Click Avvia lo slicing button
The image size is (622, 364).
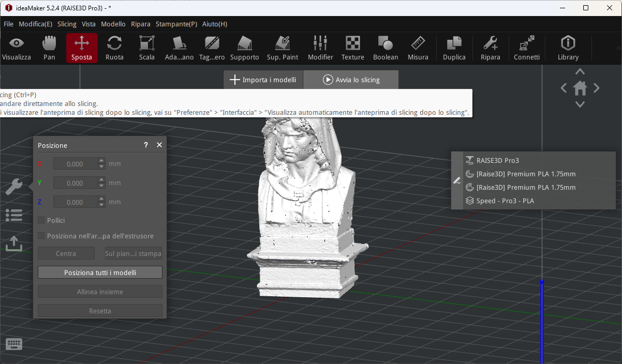coord(351,80)
